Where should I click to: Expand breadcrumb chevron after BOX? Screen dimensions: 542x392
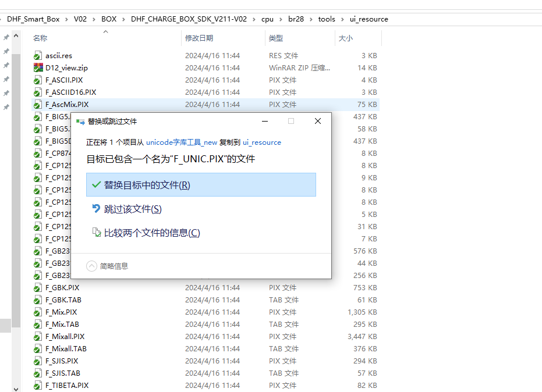pyautogui.click(x=123, y=19)
